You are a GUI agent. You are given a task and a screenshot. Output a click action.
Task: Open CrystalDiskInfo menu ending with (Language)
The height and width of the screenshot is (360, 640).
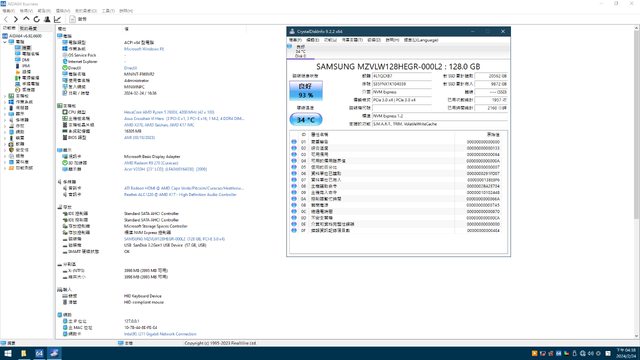pyautogui.click(x=421, y=40)
